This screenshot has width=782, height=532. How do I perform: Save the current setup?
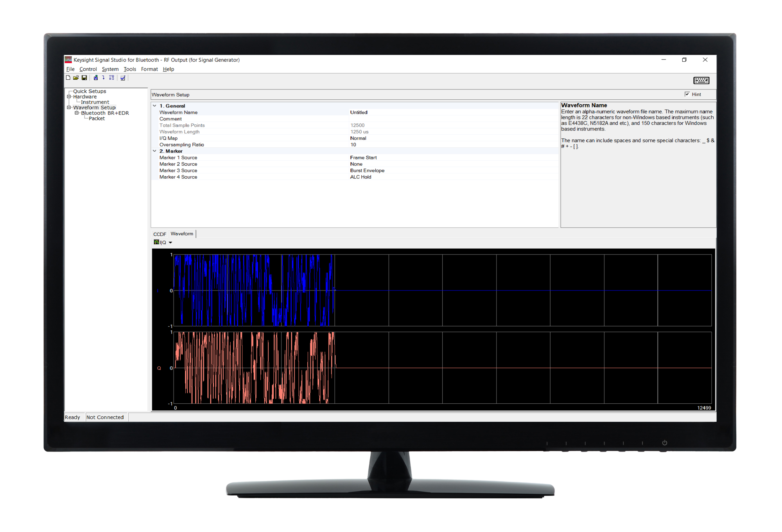click(84, 78)
